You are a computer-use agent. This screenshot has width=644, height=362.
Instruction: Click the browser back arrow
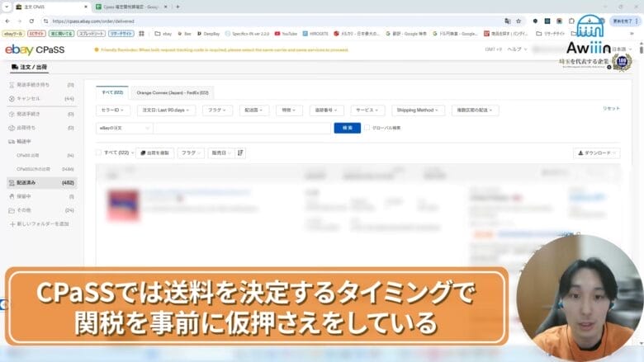(7, 21)
